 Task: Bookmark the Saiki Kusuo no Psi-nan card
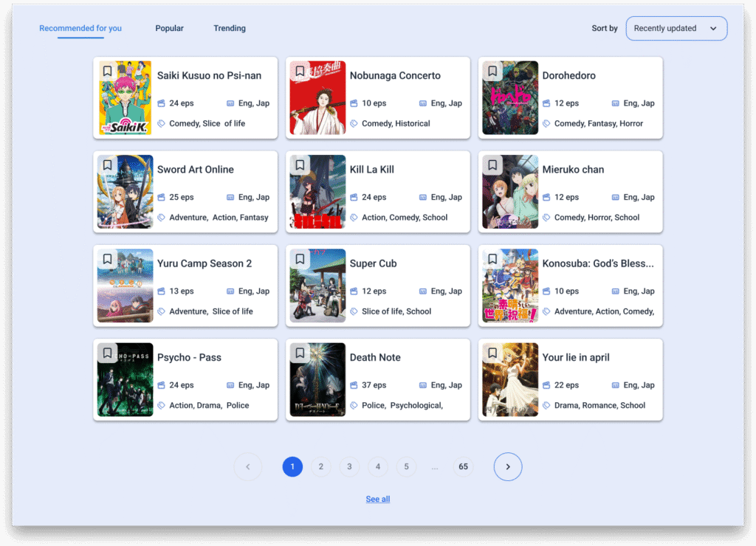pos(108,72)
